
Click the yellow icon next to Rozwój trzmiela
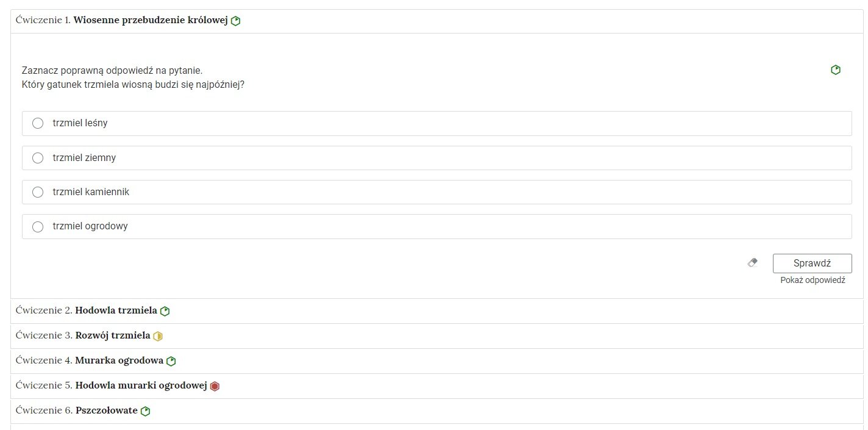pyautogui.click(x=158, y=336)
